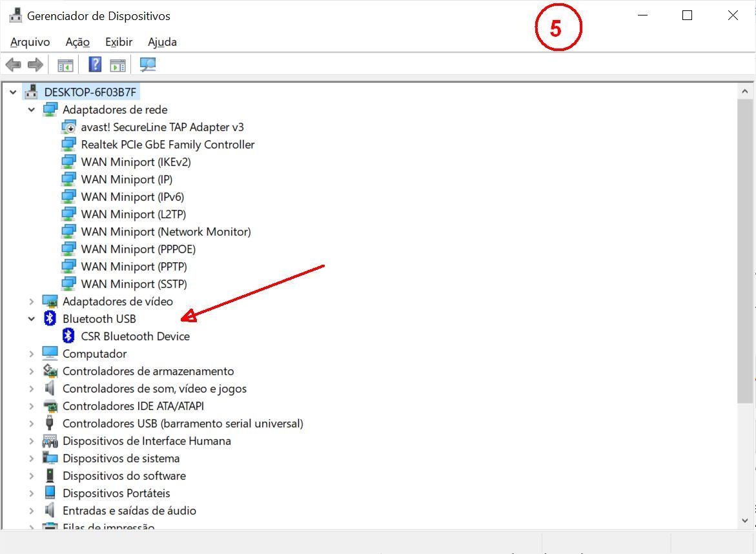Image resolution: width=756 pixels, height=554 pixels.
Task: Close the Gerenciador de Dispositivos window
Action: point(732,15)
